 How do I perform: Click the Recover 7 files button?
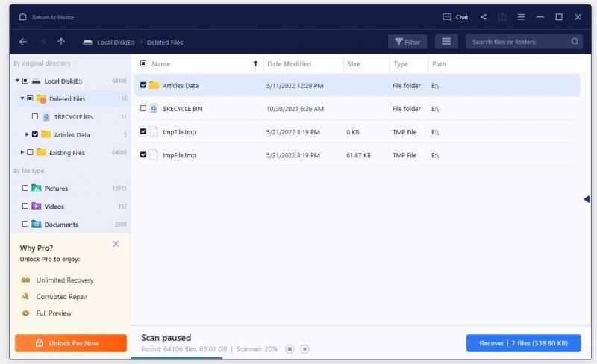[523, 343]
